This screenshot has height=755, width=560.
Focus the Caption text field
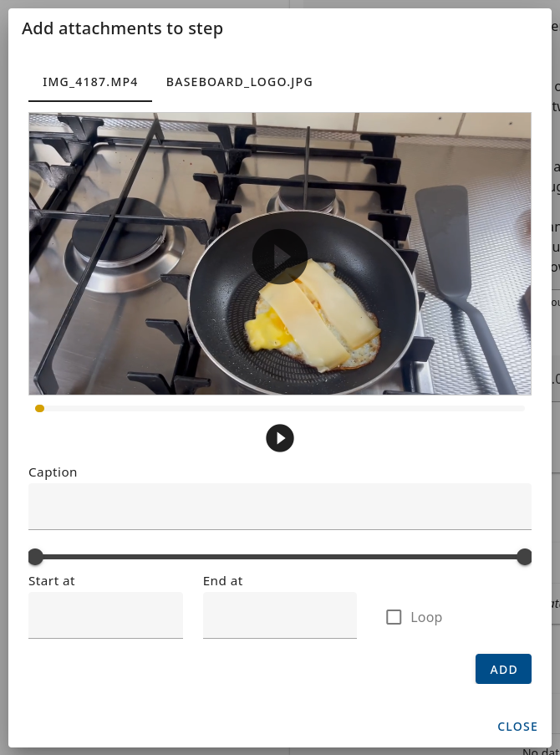coord(280,507)
